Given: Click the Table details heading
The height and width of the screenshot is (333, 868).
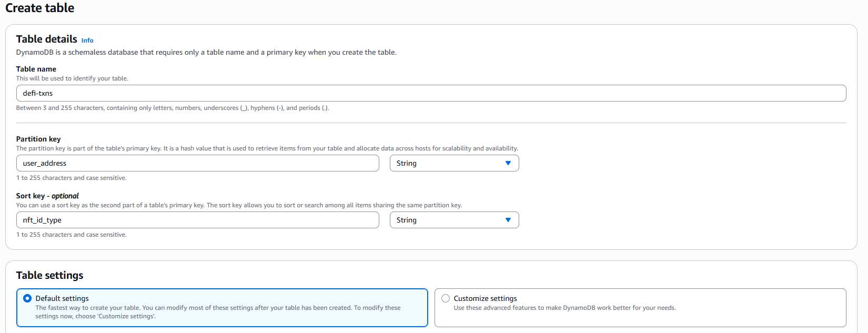Looking at the screenshot, I should coord(46,39).
